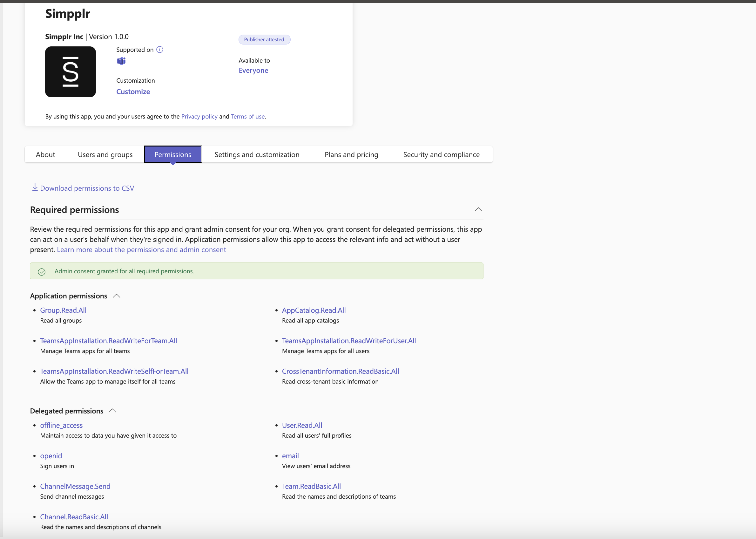This screenshot has height=539, width=756.
Task: Open Team.ReadBasic.All permission link
Action: tap(312, 486)
